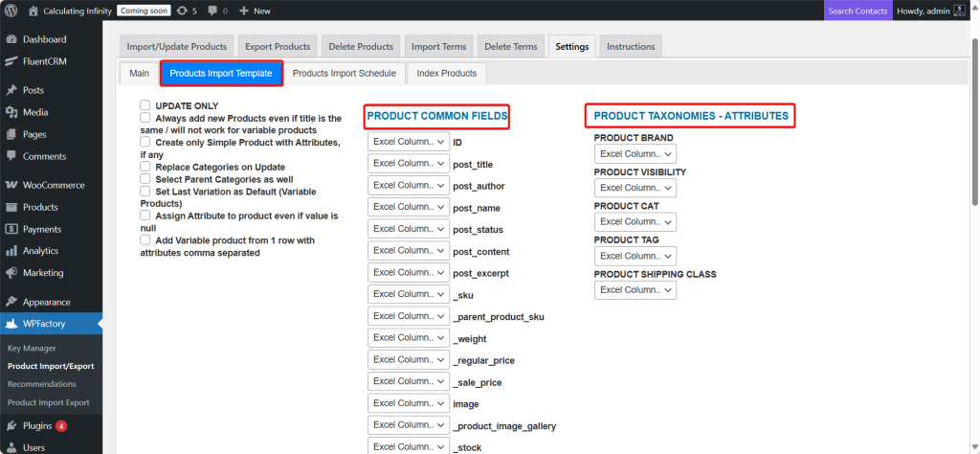This screenshot has width=980, height=454.
Task: Click the WooCommerce icon in sidebar
Action: [x=11, y=185]
